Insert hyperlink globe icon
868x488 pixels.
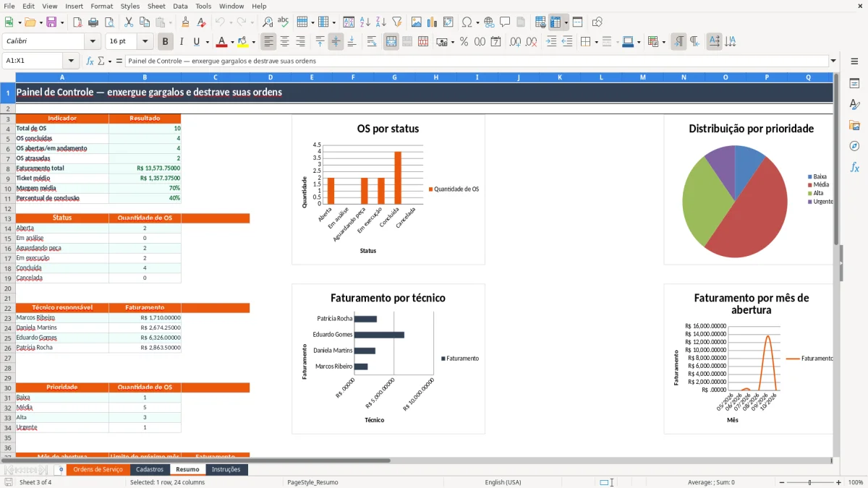489,22
